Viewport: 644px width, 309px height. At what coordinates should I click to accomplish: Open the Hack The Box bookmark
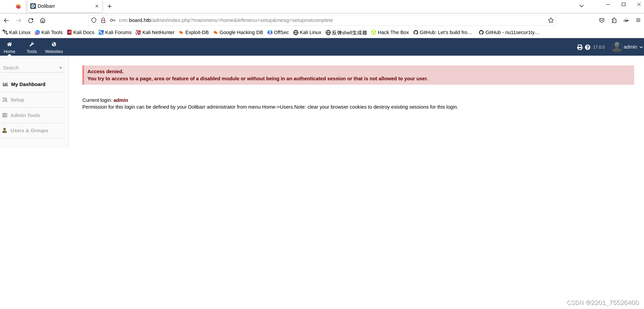tap(390, 32)
